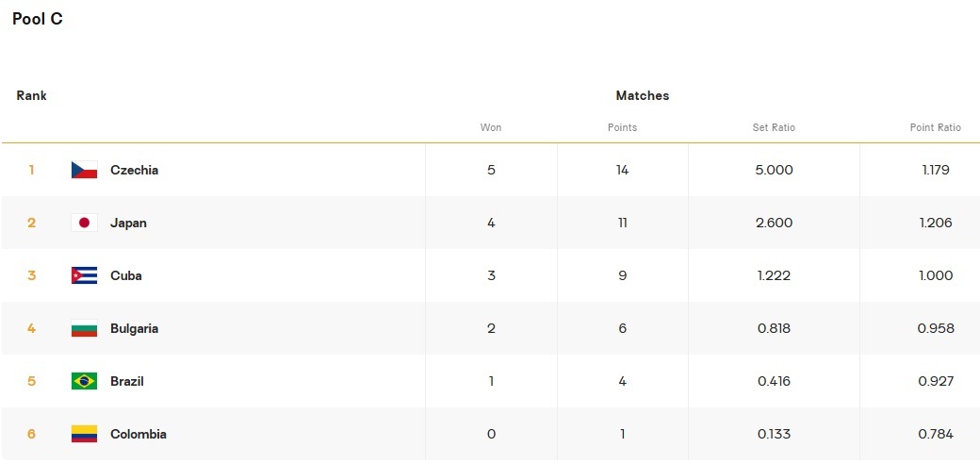Screen dimensions: 980x464
Task: Click the Brazil flag icon
Action: click(x=84, y=381)
